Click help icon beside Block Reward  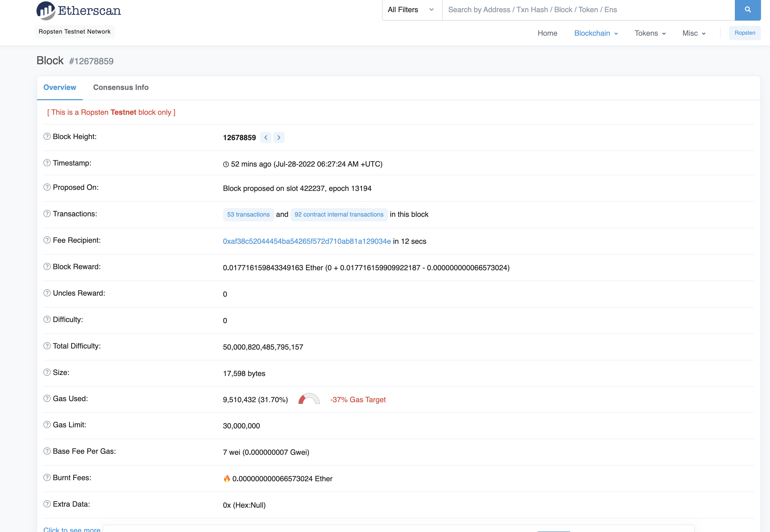47,266
